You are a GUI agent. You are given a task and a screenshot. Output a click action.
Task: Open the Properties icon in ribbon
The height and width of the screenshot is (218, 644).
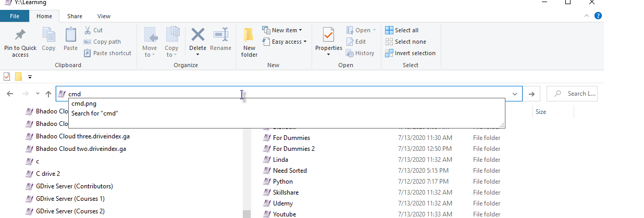[x=328, y=35]
